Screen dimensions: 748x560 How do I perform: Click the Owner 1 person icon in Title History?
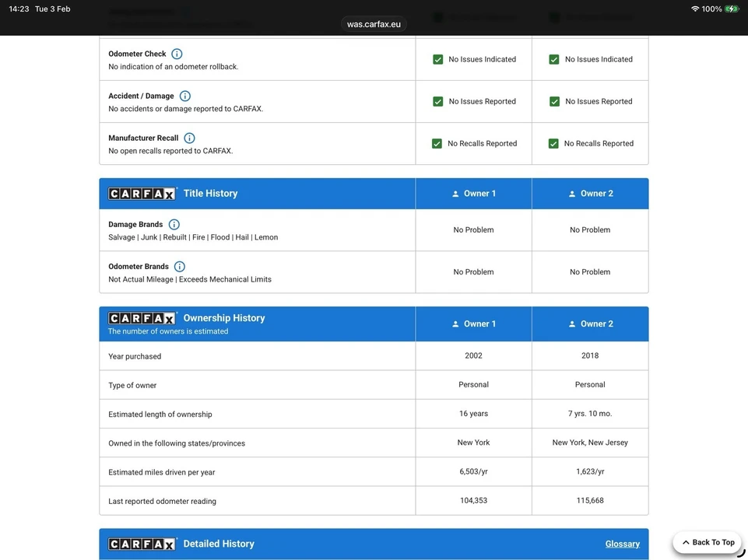455,194
